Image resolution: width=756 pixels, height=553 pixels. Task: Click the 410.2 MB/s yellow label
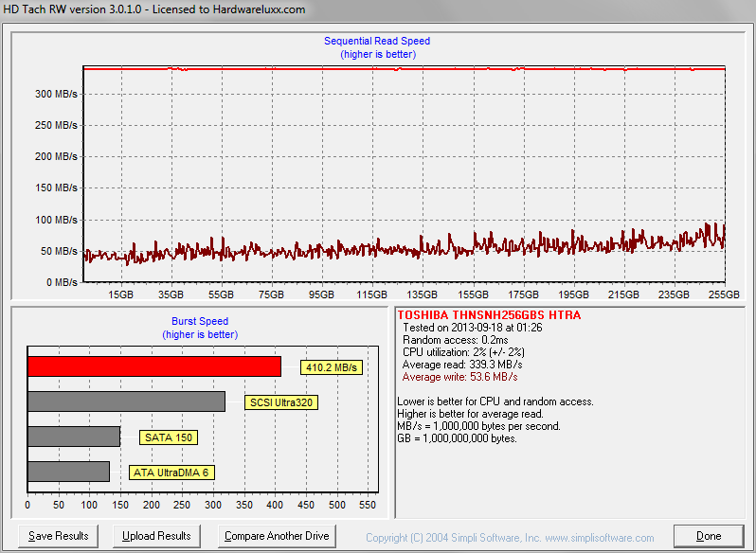click(x=332, y=367)
